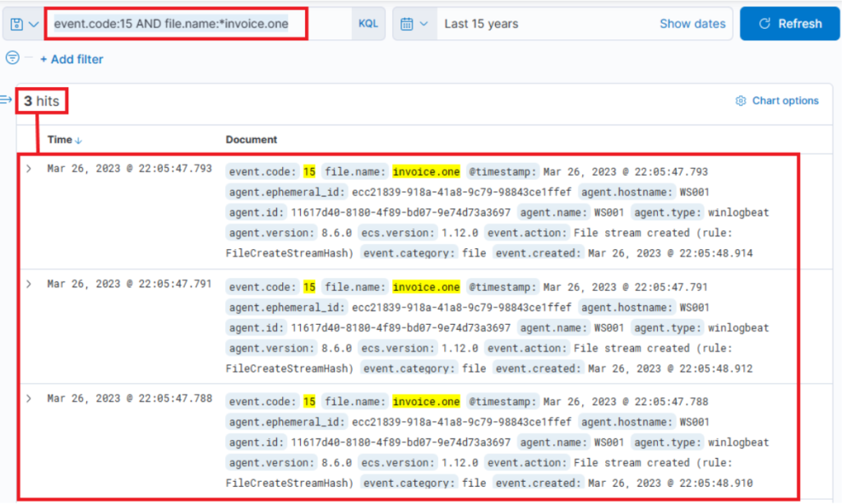
Task: Click the Show dates link
Action: (x=692, y=24)
